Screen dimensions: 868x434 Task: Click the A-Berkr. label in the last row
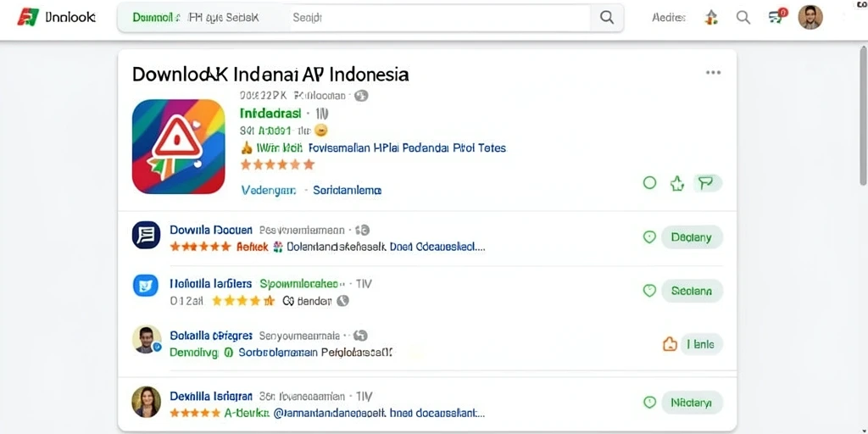[247, 413]
